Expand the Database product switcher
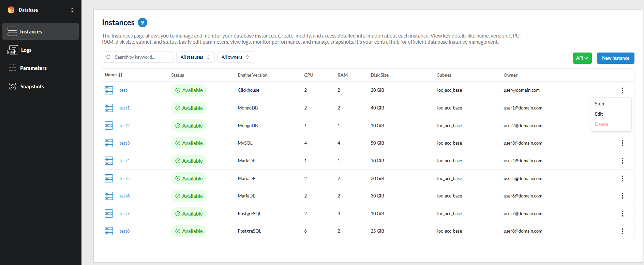Viewport: 644px width, 265px height. click(x=72, y=10)
